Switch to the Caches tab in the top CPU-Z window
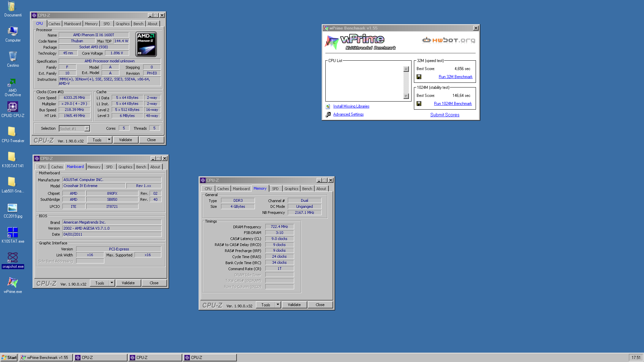The image size is (644, 362). point(54,24)
